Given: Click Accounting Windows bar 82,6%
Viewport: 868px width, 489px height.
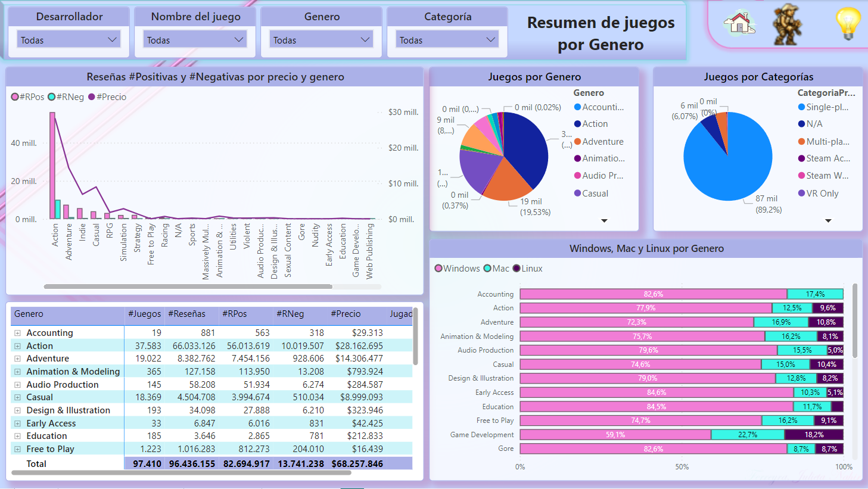Looking at the screenshot, I should [x=654, y=294].
